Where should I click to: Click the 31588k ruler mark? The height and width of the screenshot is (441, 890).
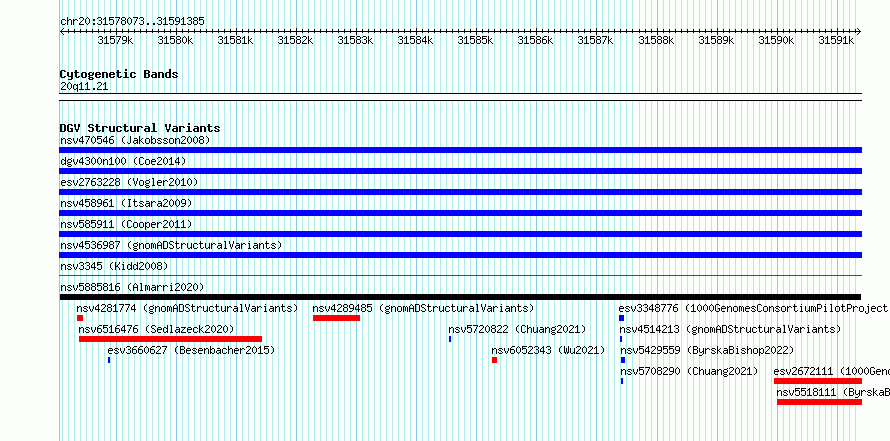pyautogui.click(x=656, y=40)
